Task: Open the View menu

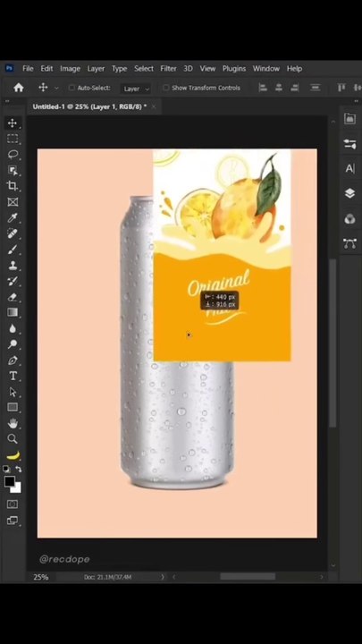Action: click(207, 69)
